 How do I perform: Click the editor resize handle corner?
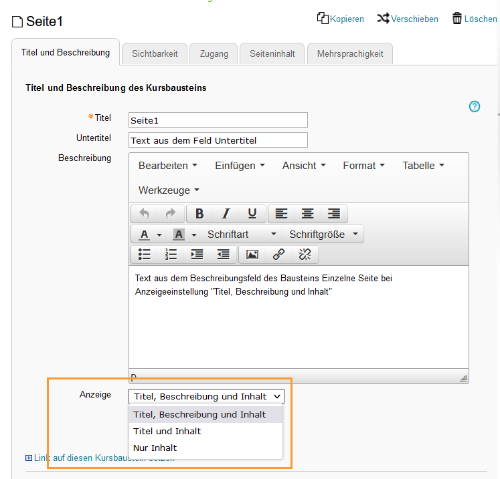pyautogui.click(x=463, y=378)
